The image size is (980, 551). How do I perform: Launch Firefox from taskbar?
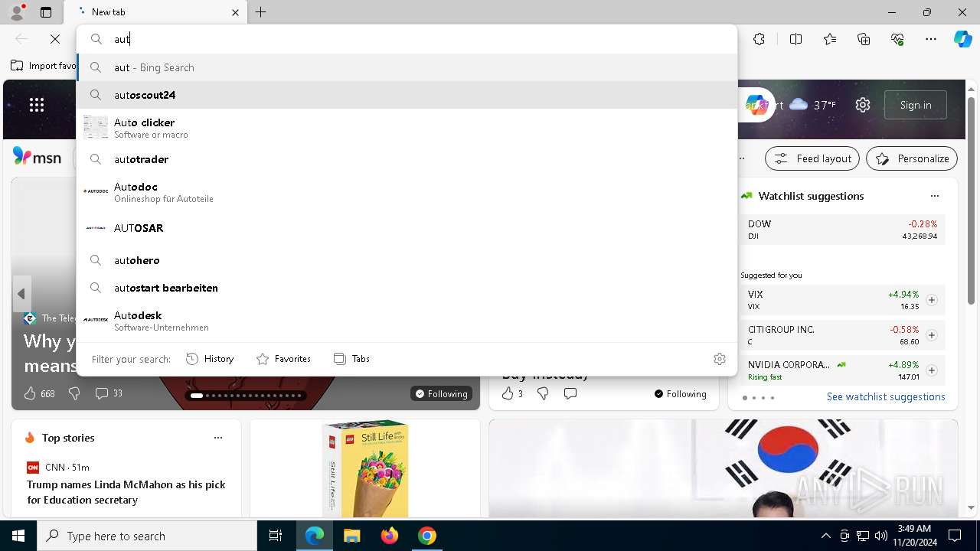[390, 536]
